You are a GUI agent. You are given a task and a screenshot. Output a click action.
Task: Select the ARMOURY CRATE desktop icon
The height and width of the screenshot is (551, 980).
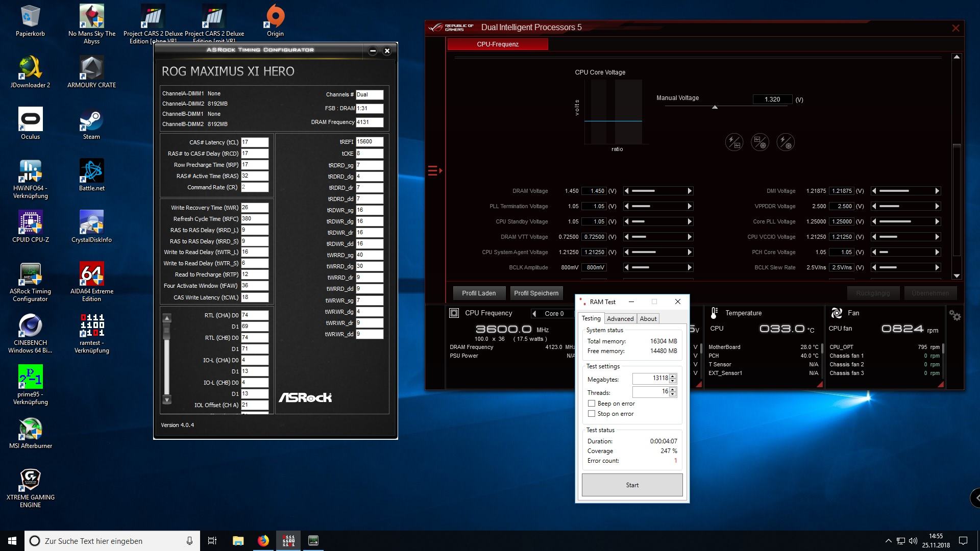[x=92, y=72]
